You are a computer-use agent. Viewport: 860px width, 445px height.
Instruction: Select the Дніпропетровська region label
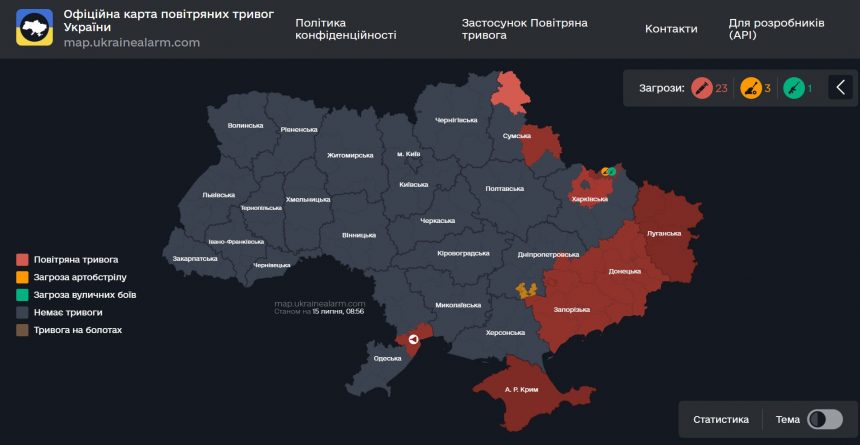[548, 255]
